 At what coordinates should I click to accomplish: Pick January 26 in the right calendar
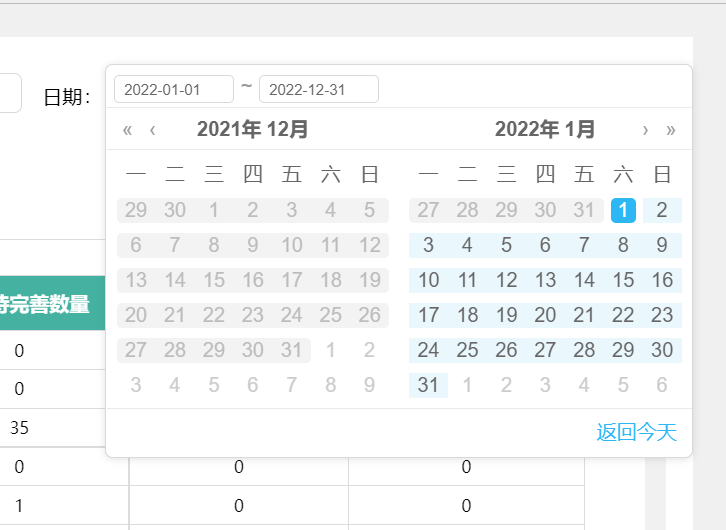tap(506, 350)
